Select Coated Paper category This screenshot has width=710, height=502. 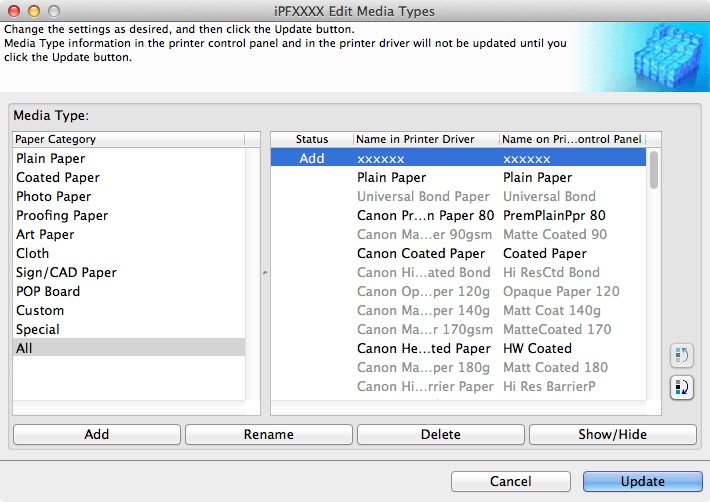pyautogui.click(x=129, y=177)
